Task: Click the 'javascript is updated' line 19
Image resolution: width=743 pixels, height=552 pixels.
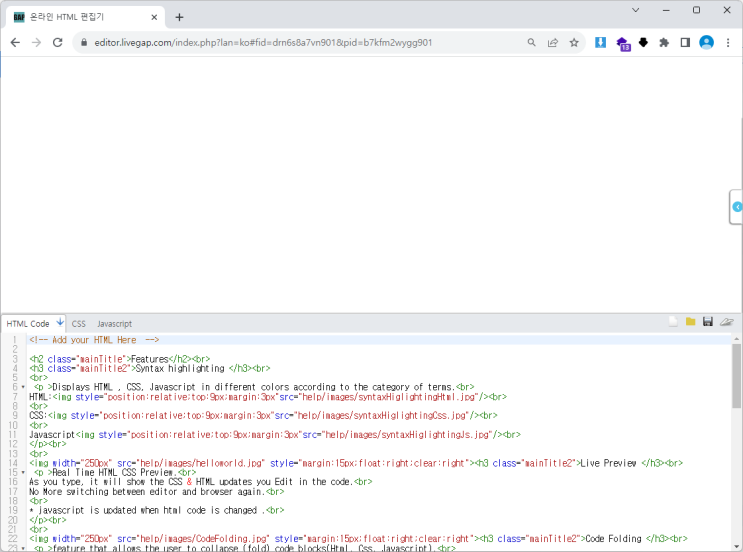Action: [x=156, y=510]
